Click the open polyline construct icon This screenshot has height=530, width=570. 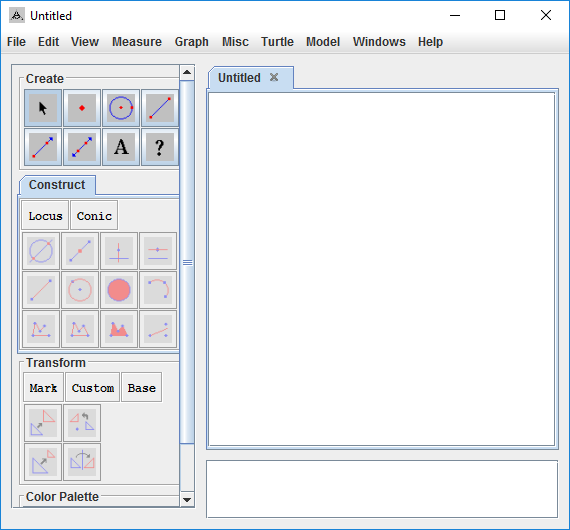pos(41,329)
